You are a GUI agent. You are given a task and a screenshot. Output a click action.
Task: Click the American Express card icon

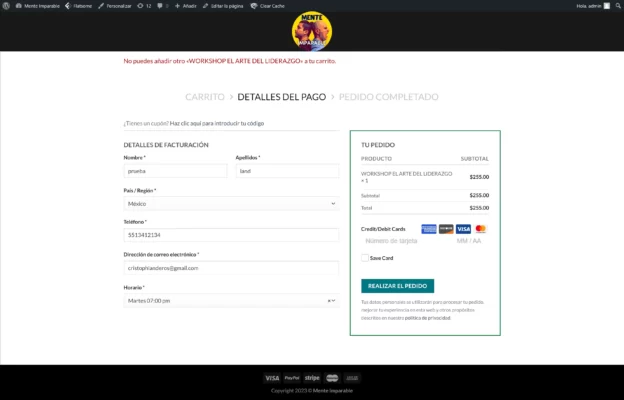coord(429,229)
